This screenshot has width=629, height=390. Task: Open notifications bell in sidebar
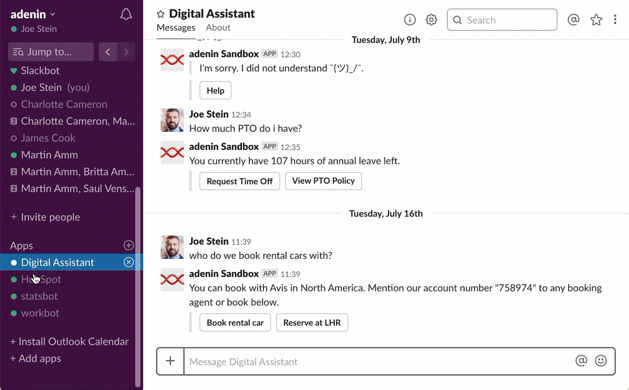126,14
